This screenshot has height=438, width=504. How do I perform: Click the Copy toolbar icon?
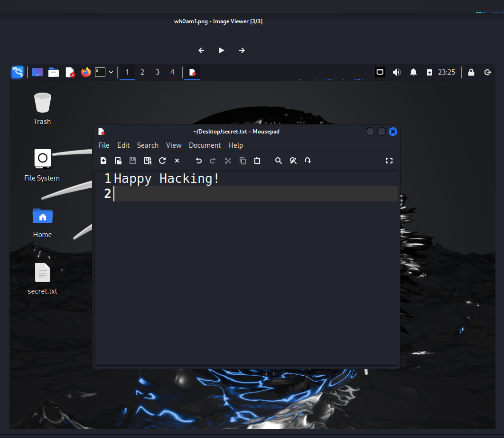[243, 161]
